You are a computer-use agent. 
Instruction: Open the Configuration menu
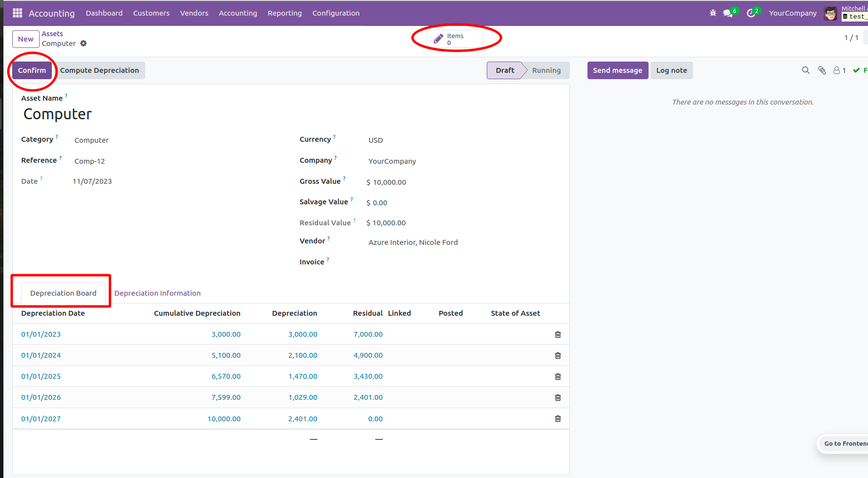click(336, 13)
